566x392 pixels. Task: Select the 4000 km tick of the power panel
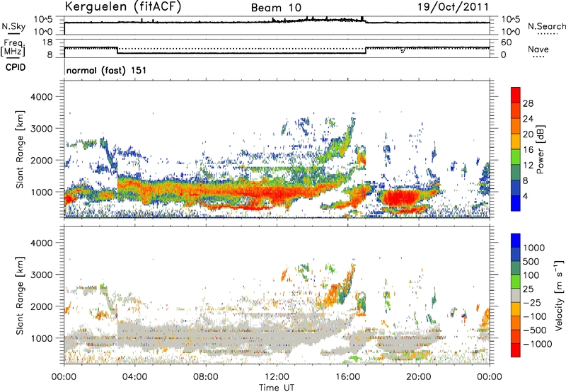coord(41,97)
